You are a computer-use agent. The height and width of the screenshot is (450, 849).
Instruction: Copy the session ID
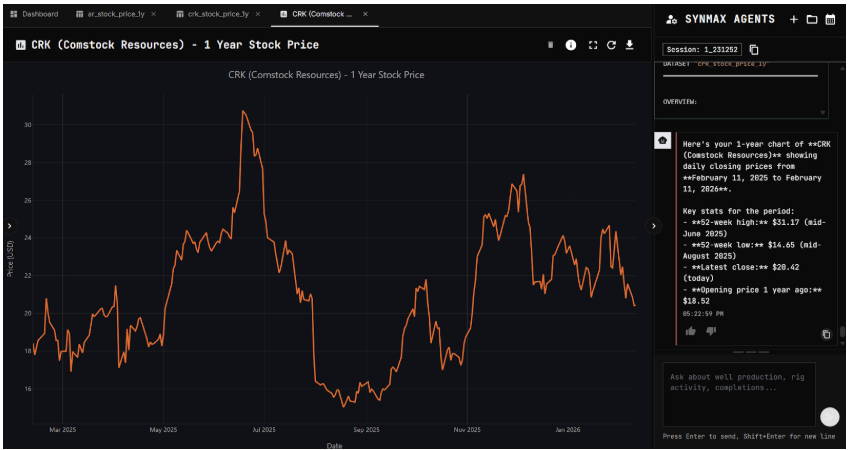point(754,49)
